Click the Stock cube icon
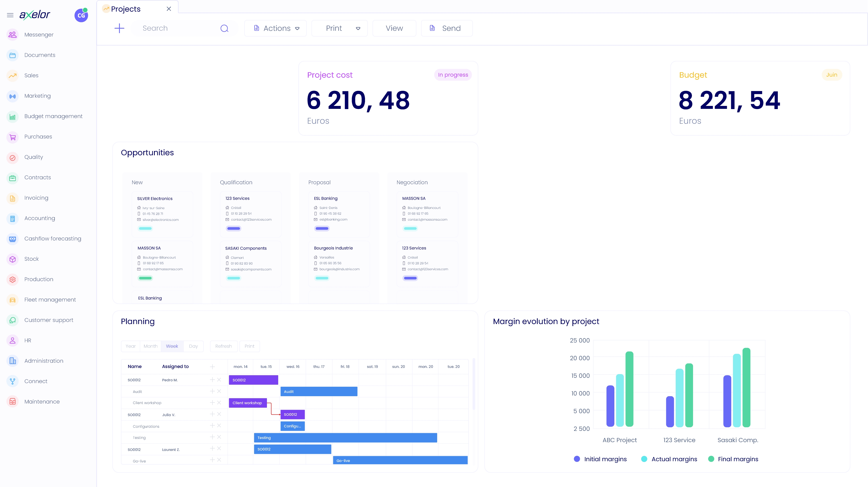Screen dimensions: 868x487 click(x=12, y=259)
